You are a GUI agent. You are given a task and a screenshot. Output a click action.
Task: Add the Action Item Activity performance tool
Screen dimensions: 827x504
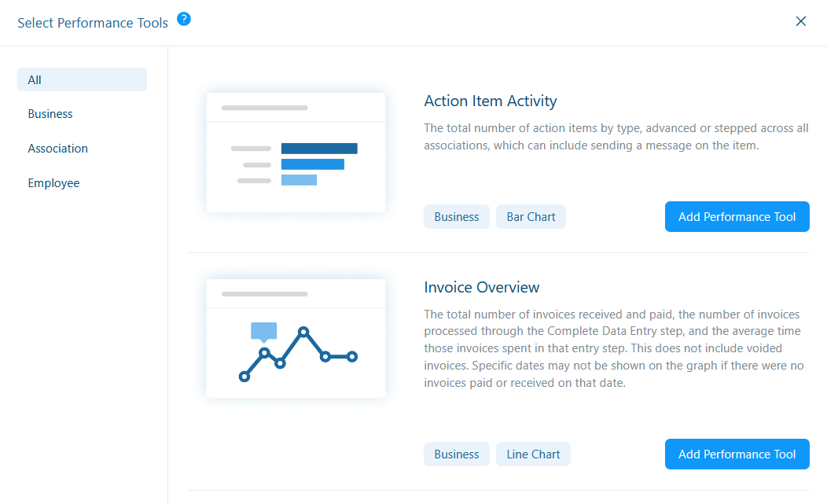pos(737,217)
